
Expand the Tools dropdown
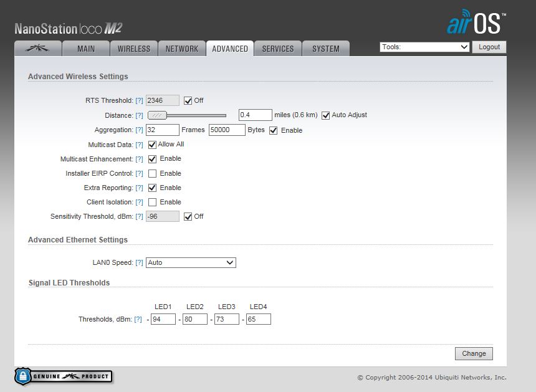click(424, 47)
